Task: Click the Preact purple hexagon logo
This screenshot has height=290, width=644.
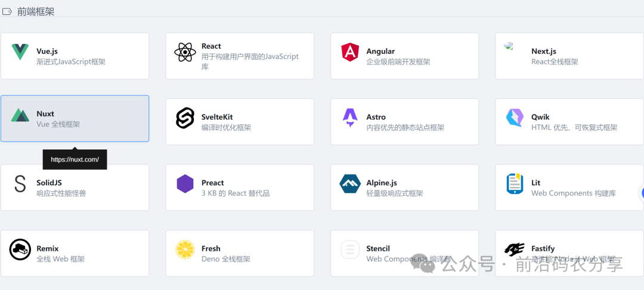Action: (185, 184)
